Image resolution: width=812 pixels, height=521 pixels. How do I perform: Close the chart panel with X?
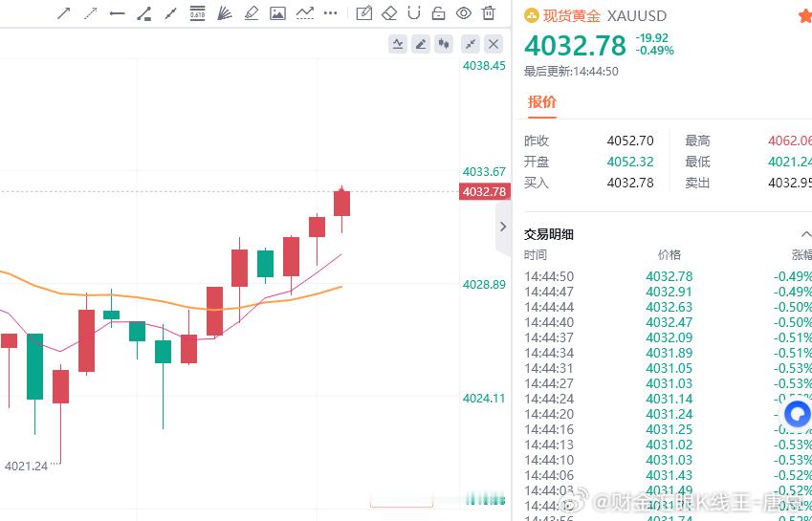(x=494, y=45)
